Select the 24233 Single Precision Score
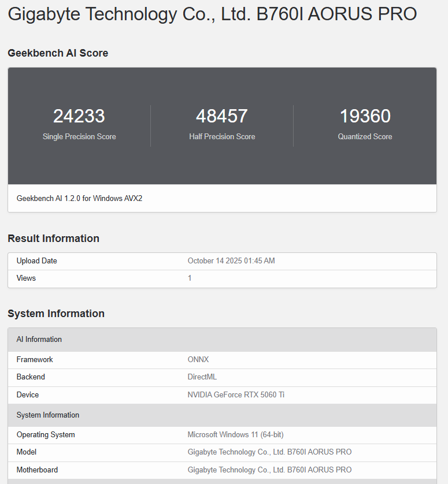This screenshot has width=448, height=484. pyautogui.click(x=79, y=117)
